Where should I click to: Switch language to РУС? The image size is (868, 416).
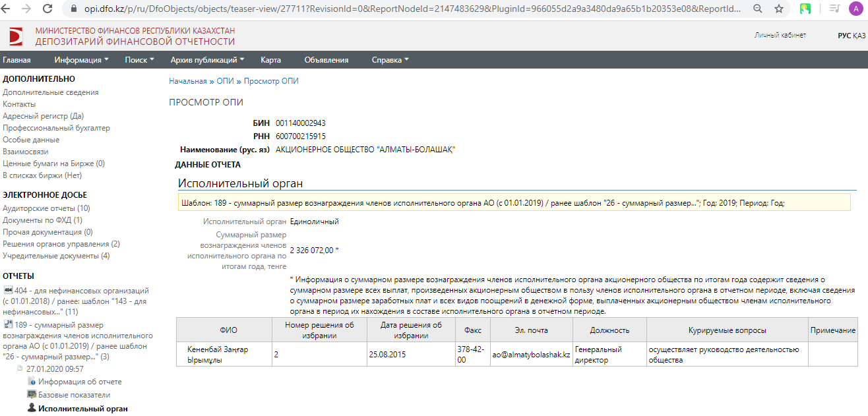[x=844, y=36]
